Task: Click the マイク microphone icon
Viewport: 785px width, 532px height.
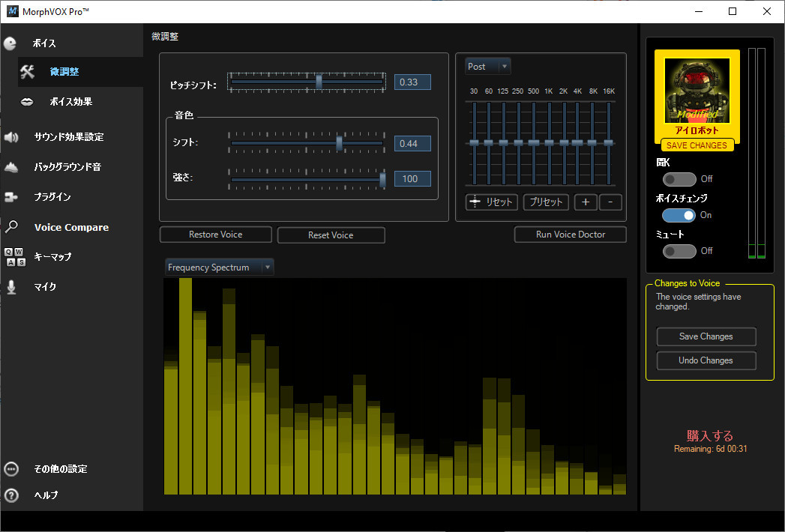Action: [11, 287]
